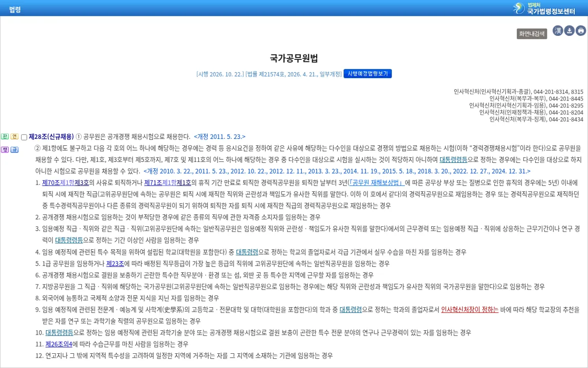
Task: Open the 판 (판례) icon beside 제28조
Action: click(x=5, y=136)
